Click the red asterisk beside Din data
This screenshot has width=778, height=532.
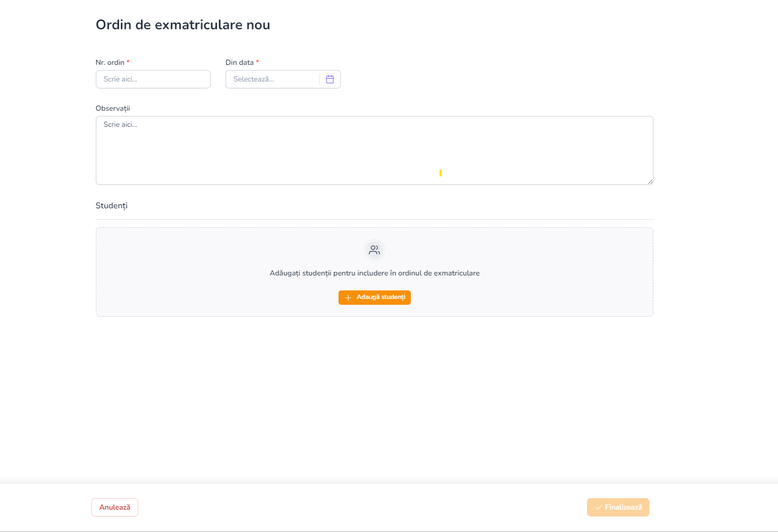click(x=258, y=62)
